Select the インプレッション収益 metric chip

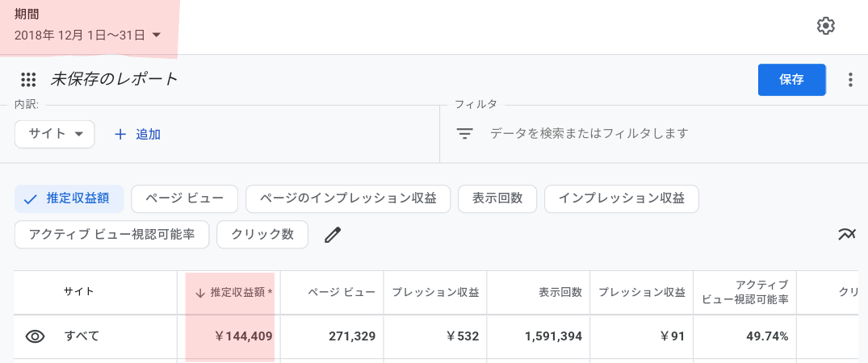click(621, 198)
